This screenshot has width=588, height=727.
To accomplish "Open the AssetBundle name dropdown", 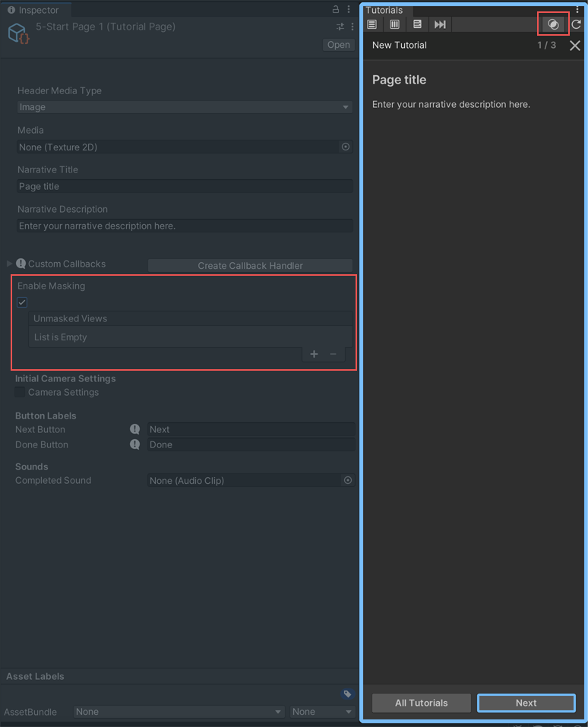I will 179,712.
